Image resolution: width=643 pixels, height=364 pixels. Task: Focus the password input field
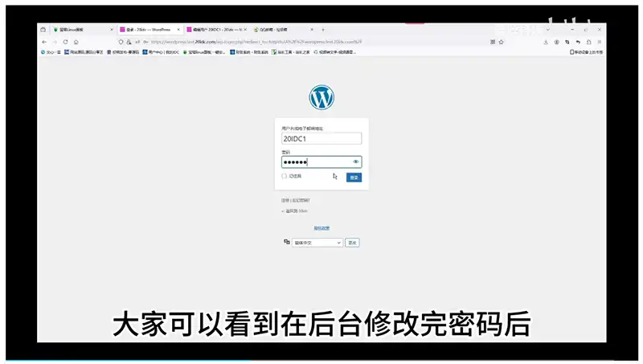click(x=313, y=162)
